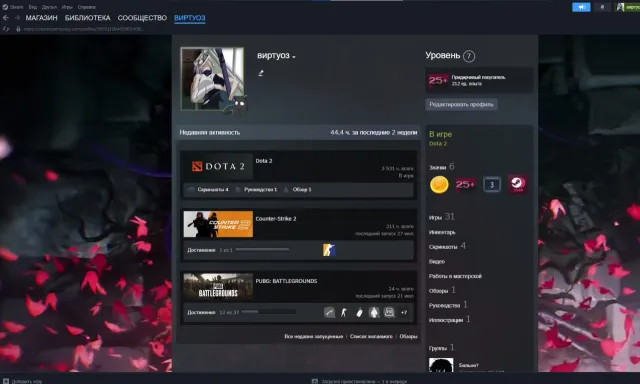Open the Counter-Strike 2 title link

click(276, 219)
